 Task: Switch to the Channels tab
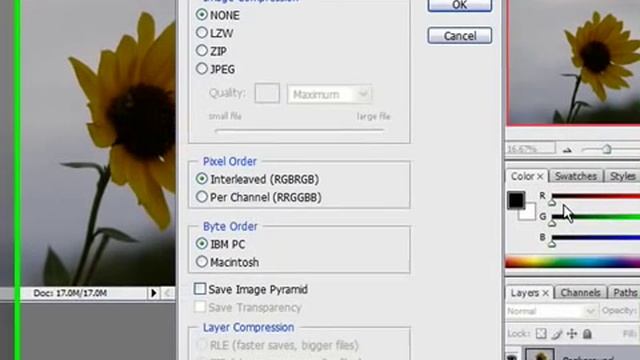click(x=580, y=293)
